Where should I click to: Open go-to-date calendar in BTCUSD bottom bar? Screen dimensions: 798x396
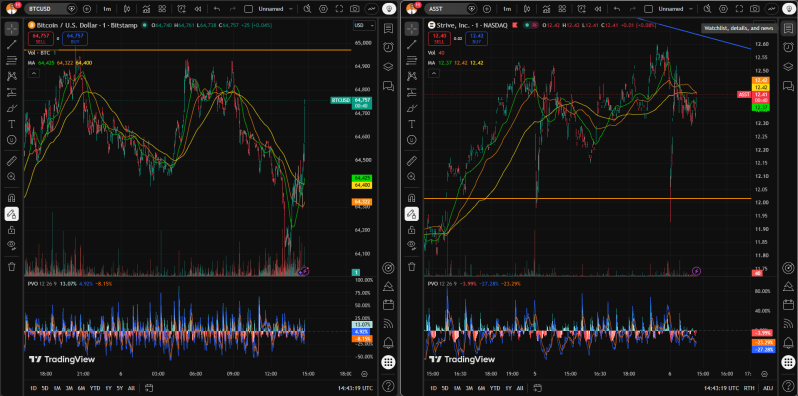coord(149,387)
